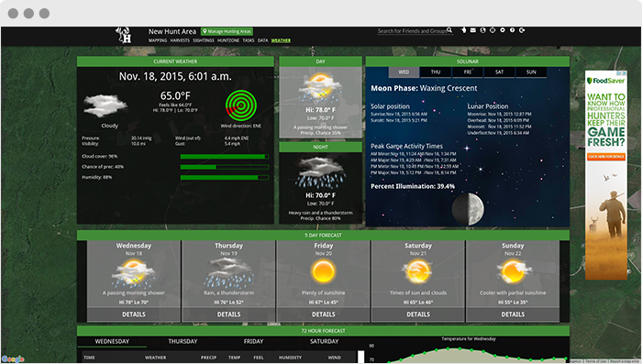Open messages envelope icon
Viewport: 642px width, 364px height.
pos(473,30)
